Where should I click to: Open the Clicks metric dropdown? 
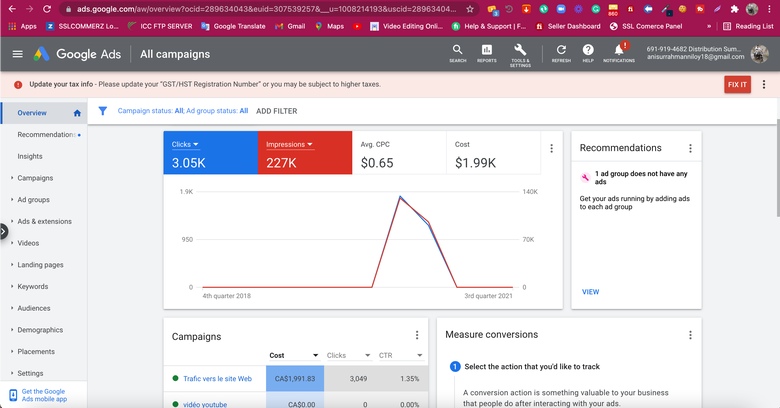tap(185, 145)
